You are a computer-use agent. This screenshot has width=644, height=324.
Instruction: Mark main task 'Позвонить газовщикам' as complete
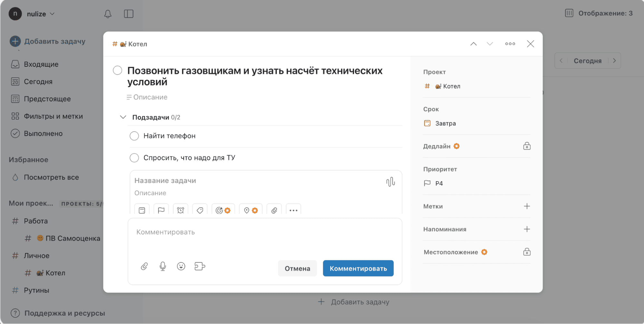coord(118,70)
